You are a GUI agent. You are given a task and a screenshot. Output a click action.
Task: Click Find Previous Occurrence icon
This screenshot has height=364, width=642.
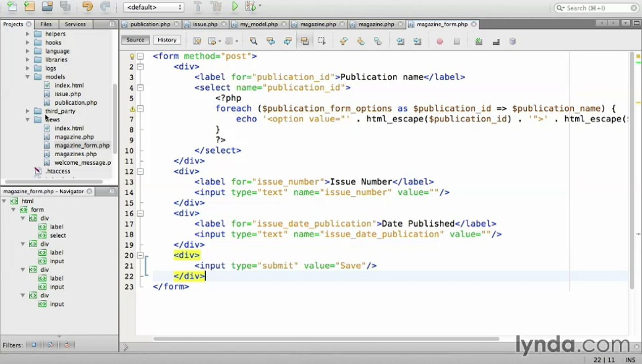[x=270, y=41]
